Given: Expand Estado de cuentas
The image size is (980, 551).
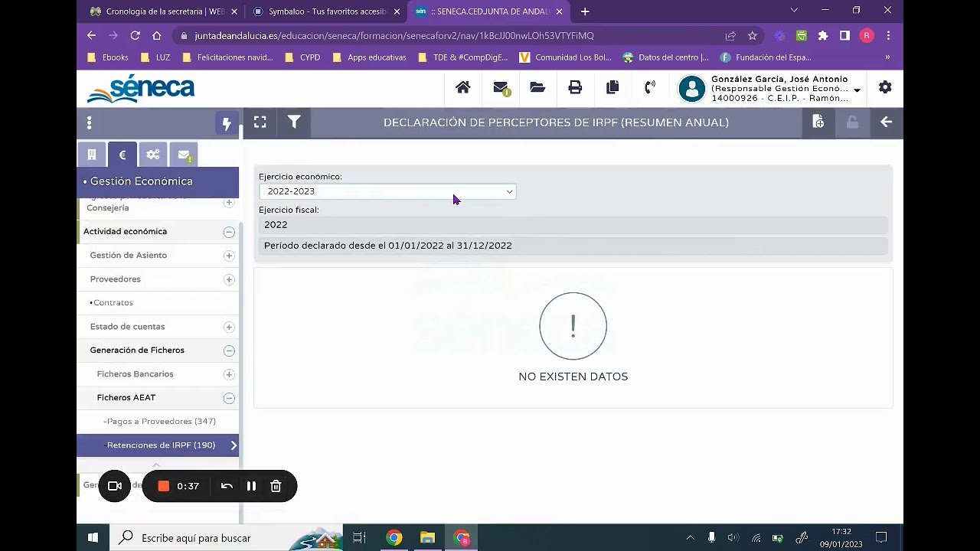Looking at the screenshot, I should [x=229, y=327].
